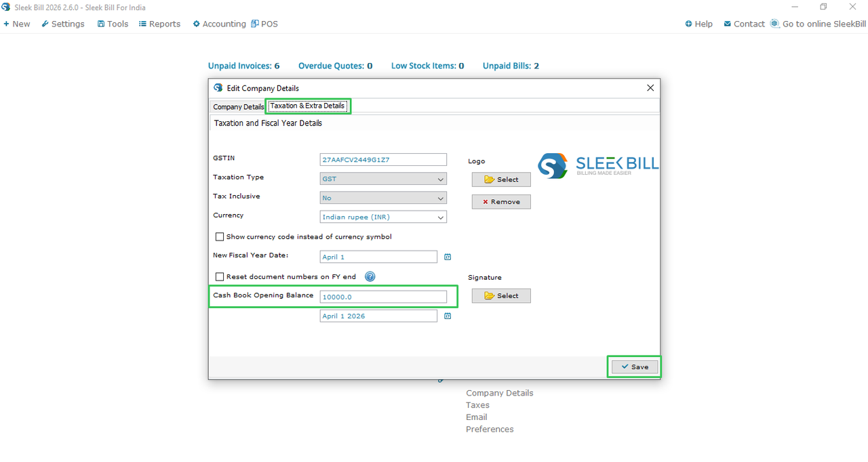Click Email link in background window
Screen dimensions: 868x462
[x=477, y=417]
